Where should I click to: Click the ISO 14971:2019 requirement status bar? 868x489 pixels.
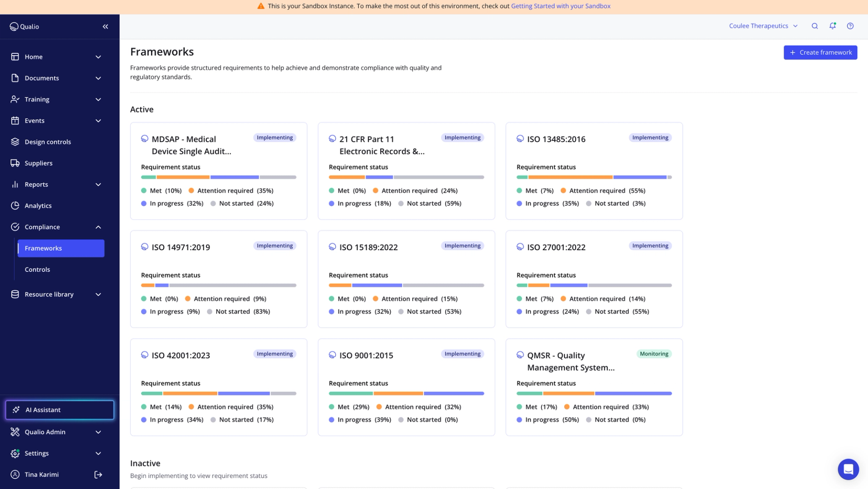pos(219,285)
